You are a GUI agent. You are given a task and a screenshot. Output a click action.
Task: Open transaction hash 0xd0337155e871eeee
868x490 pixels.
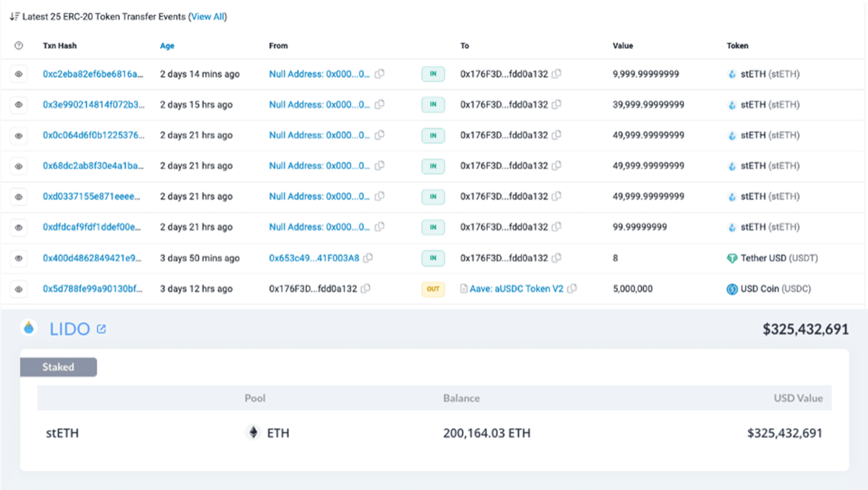[92, 196]
